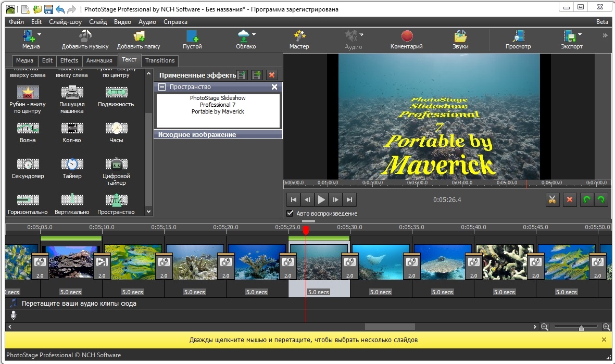This screenshot has height=364, width=615.
Task: Click the Экспорт toolbar icon
Action: (570, 36)
